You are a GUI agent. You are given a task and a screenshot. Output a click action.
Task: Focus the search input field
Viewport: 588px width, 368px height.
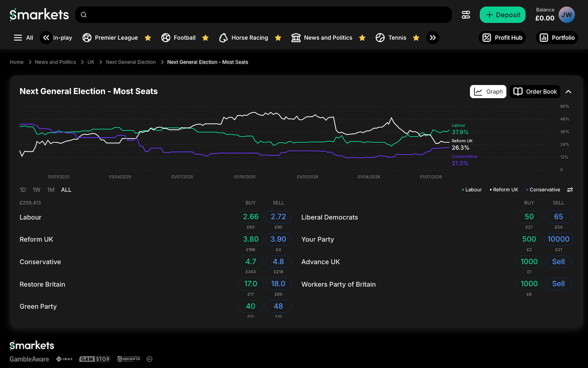tap(263, 15)
